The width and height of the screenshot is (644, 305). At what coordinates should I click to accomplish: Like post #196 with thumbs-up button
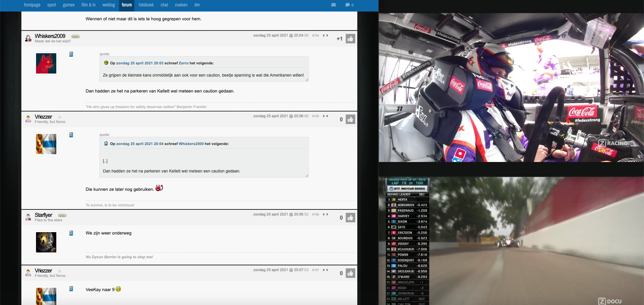pos(351,218)
